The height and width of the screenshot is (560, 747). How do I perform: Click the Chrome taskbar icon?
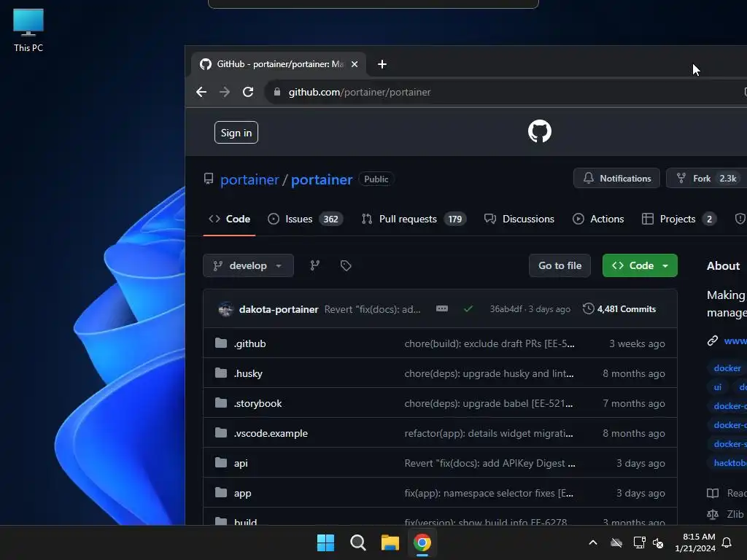(422, 542)
